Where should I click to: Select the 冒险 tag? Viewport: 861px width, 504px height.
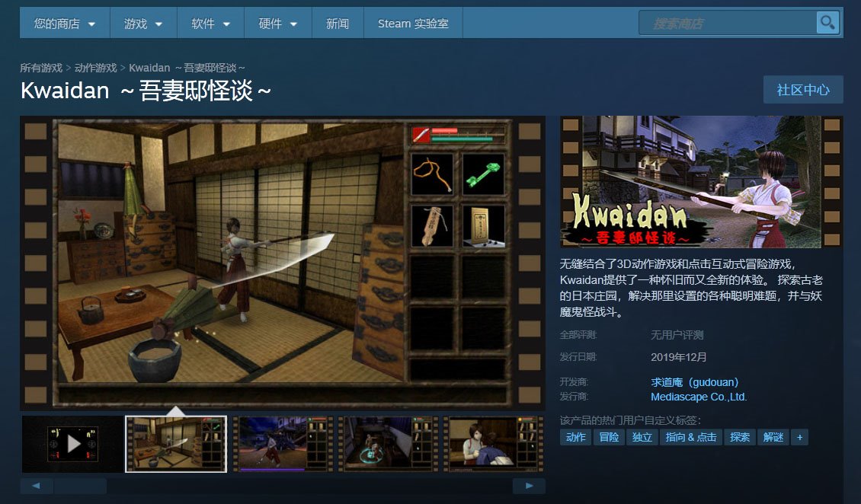click(x=608, y=437)
